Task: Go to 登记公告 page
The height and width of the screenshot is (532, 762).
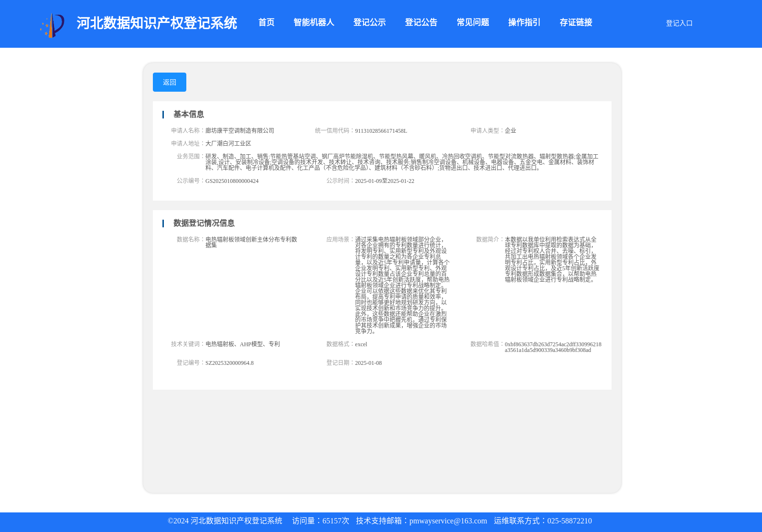Action: coord(421,22)
